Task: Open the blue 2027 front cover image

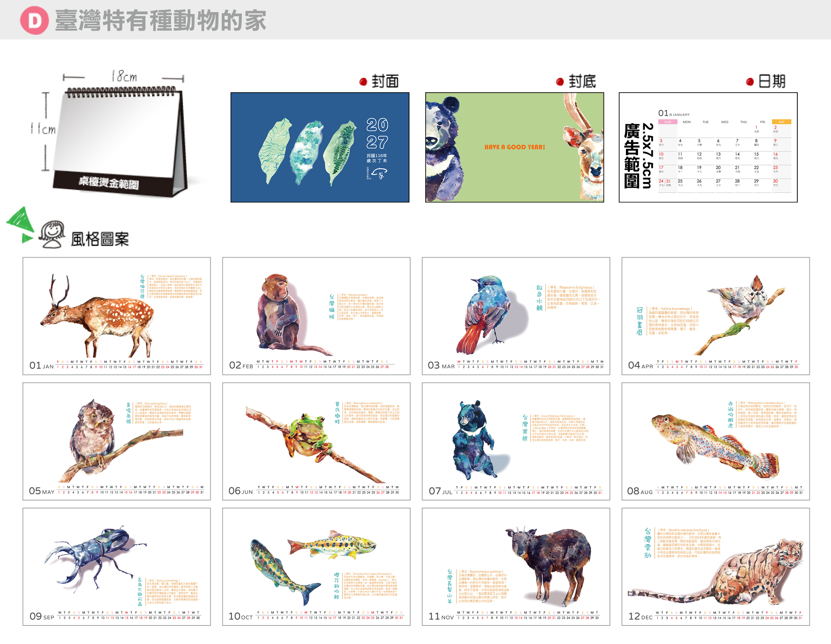Action: (x=320, y=147)
